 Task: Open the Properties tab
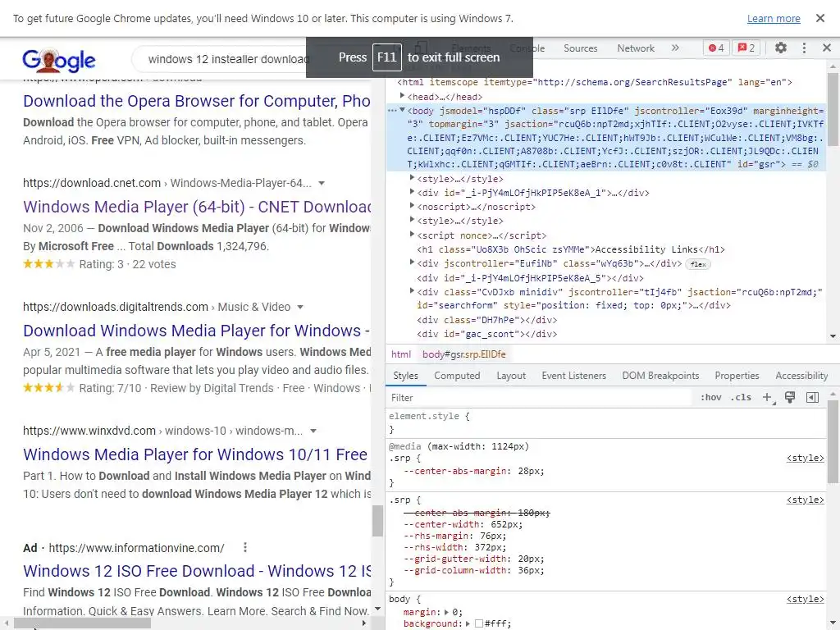pyautogui.click(x=737, y=376)
